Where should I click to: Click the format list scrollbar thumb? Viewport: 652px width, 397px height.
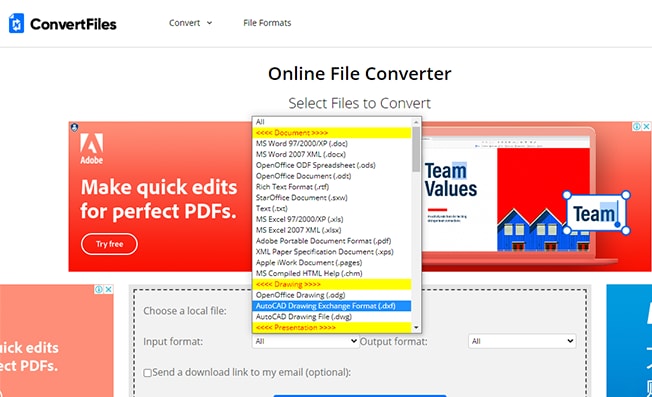tap(416, 150)
